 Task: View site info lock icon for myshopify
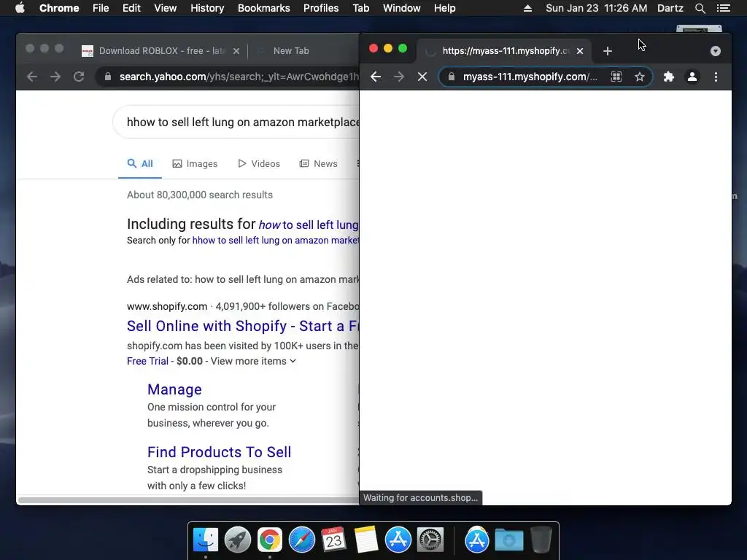pyautogui.click(x=451, y=77)
